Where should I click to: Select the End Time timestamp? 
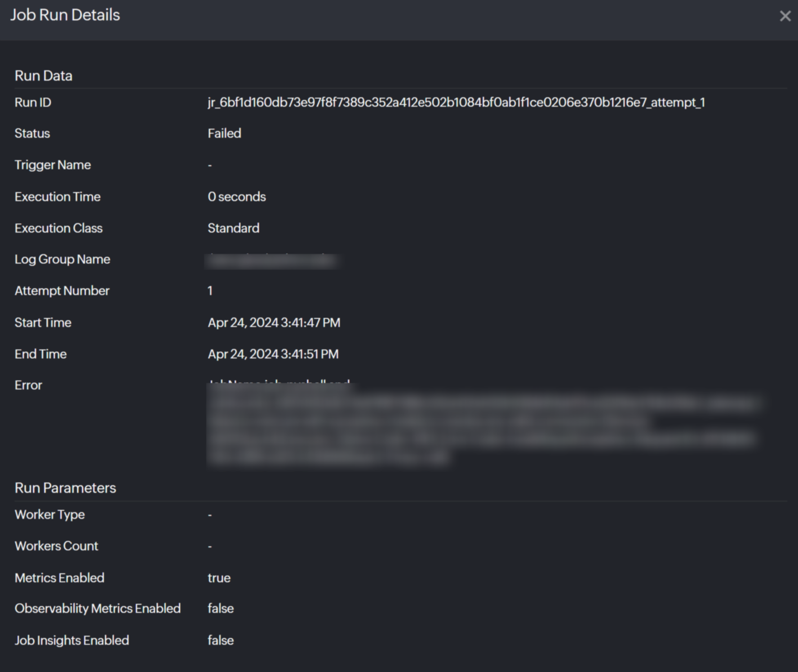click(273, 354)
